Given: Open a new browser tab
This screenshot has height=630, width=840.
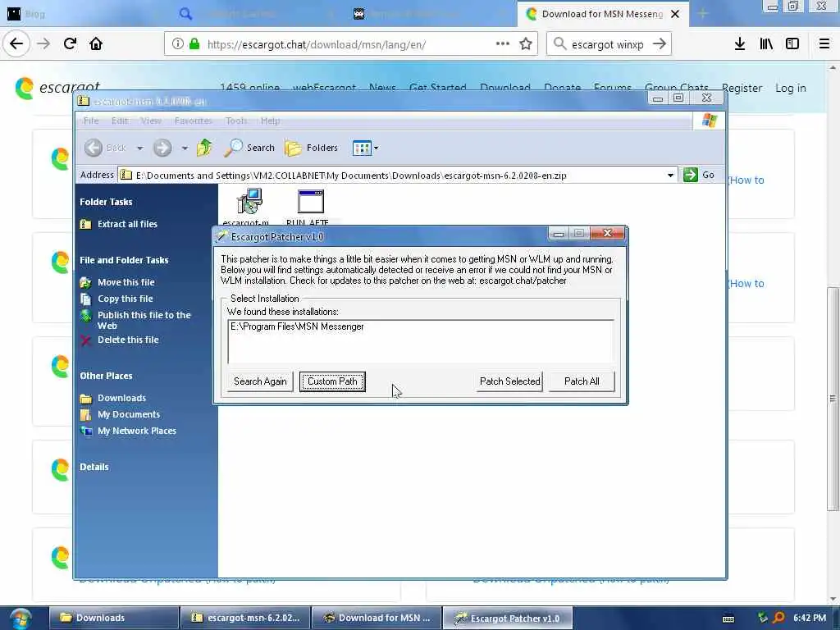Looking at the screenshot, I should click(702, 14).
